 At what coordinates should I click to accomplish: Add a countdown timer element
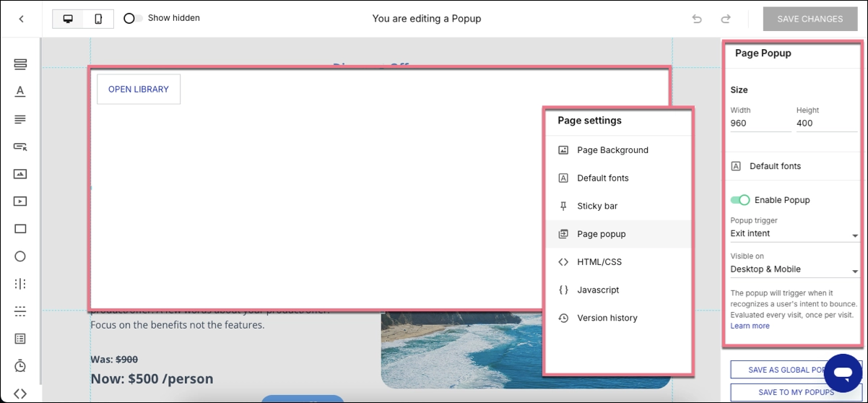pyautogui.click(x=20, y=365)
